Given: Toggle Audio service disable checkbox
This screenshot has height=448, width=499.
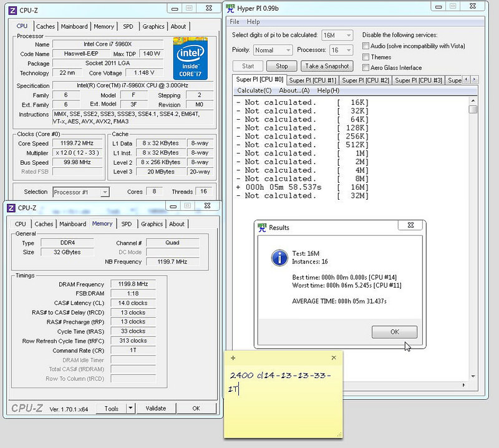Looking at the screenshot, I should [366, 46].
